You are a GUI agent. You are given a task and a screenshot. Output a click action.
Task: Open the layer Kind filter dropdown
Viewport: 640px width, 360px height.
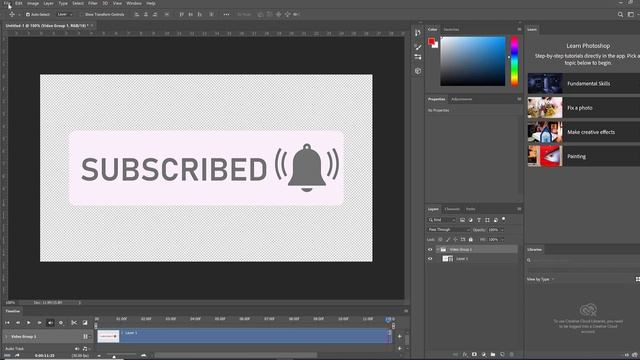(x=442, y=220)
